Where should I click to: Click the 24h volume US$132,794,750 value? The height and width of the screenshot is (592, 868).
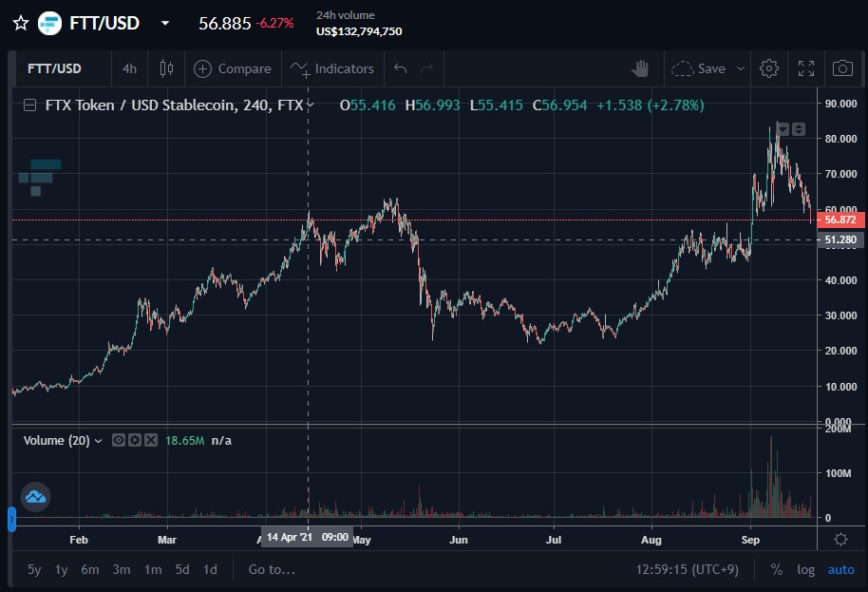(x=359, y=31)
